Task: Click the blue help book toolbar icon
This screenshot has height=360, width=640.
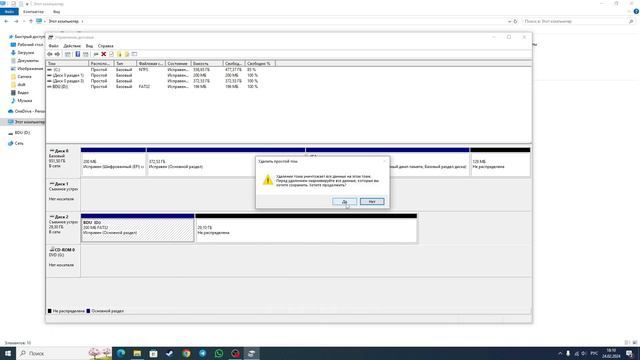Action: coord(78,54)
